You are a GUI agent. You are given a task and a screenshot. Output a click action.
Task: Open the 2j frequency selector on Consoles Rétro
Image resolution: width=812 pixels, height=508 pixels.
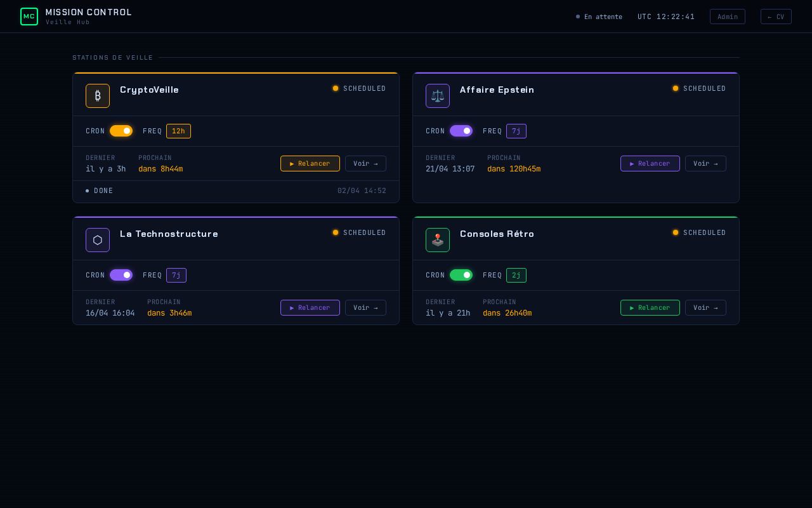point(516,276)
